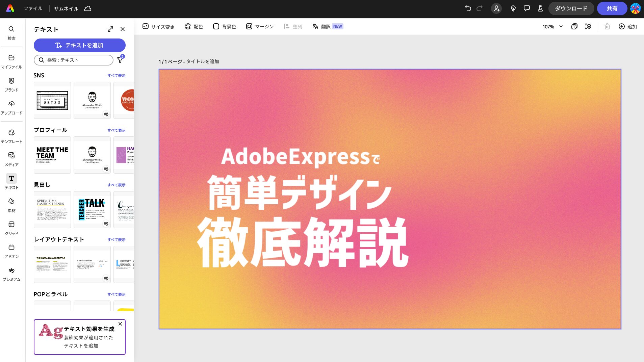Open the ファイル menu
The height and width of the screenshot is (362, 644).
(x=33, y=8)
